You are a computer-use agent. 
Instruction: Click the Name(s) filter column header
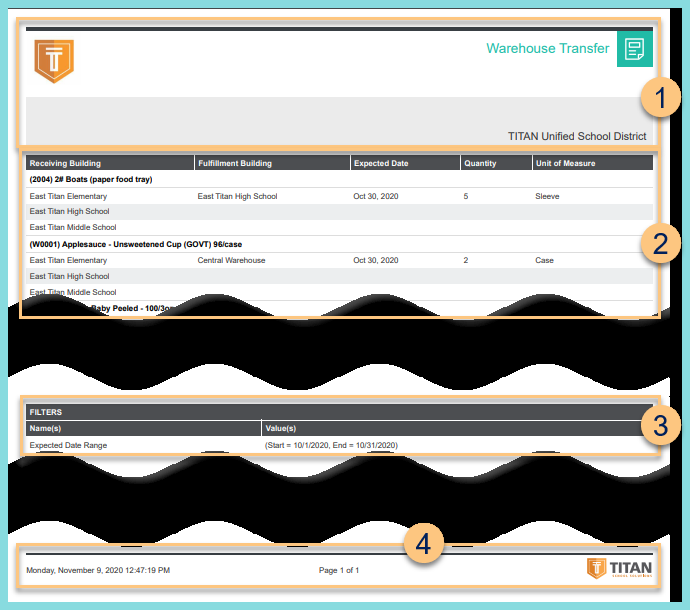[143, 428]
